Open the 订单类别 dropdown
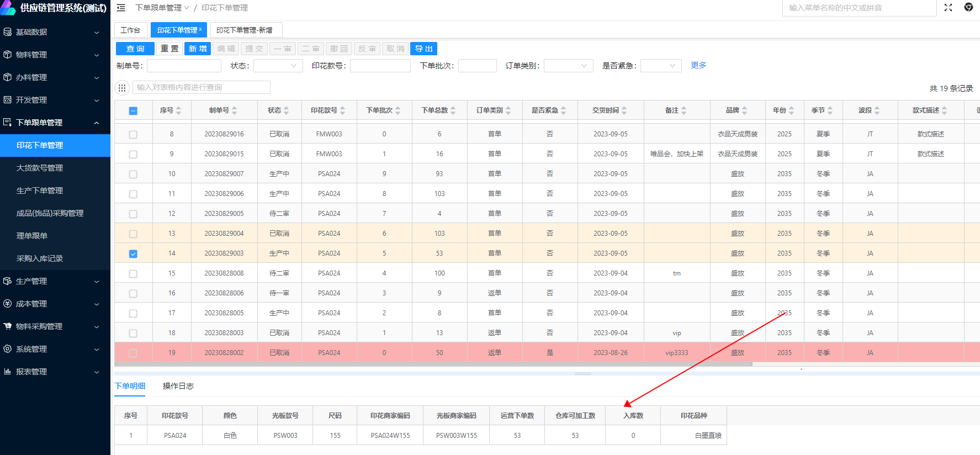 (x=568, y=66)
